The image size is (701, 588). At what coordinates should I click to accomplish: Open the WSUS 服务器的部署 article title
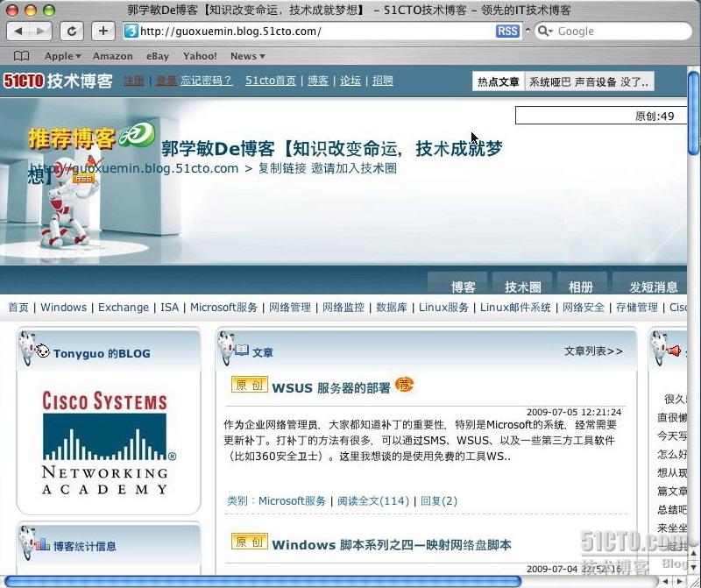point(331,387)
